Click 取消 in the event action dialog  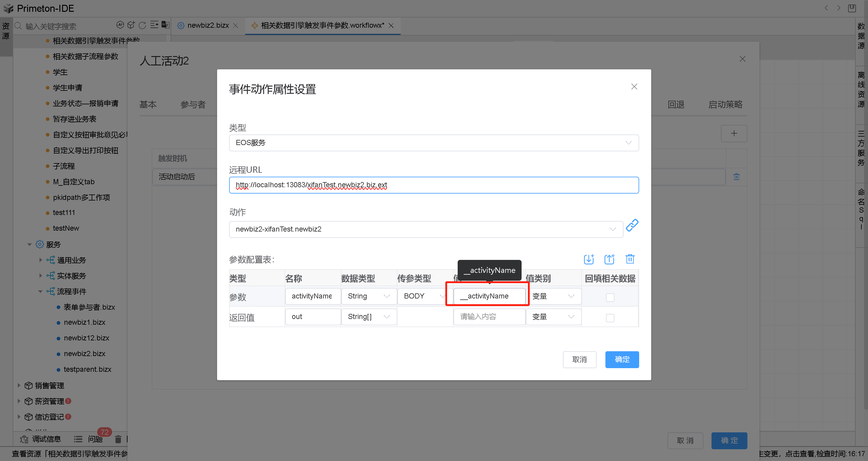click(579, 360)
